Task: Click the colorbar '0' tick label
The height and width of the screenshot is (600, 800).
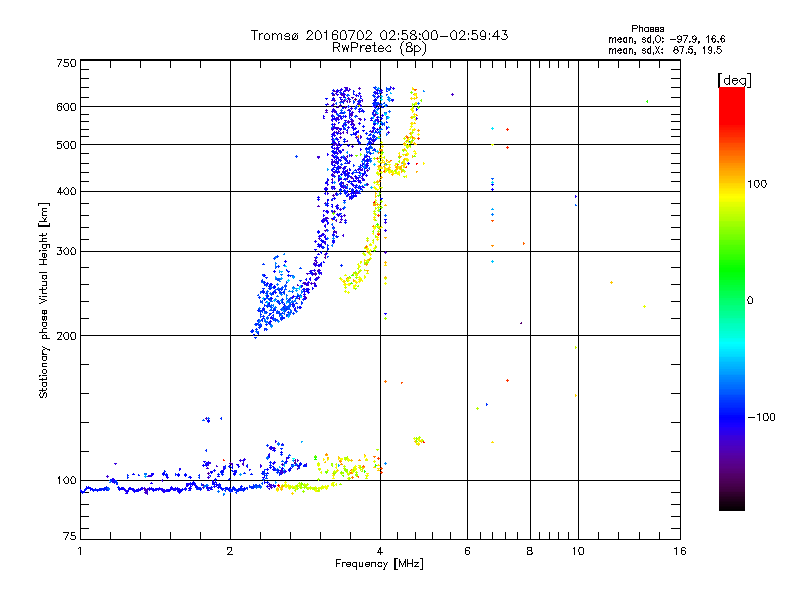Action: 750,300
